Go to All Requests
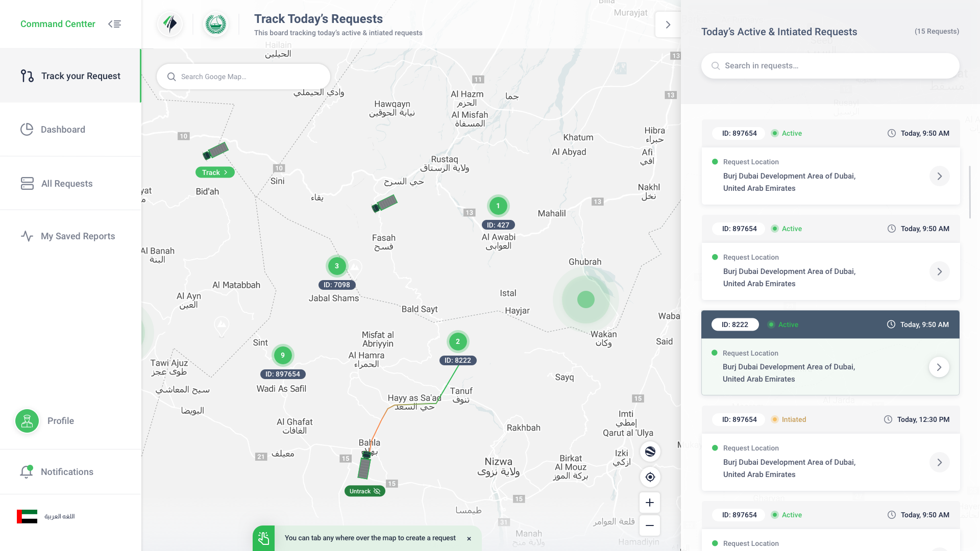The image size is (980, 551). point(70,184)
